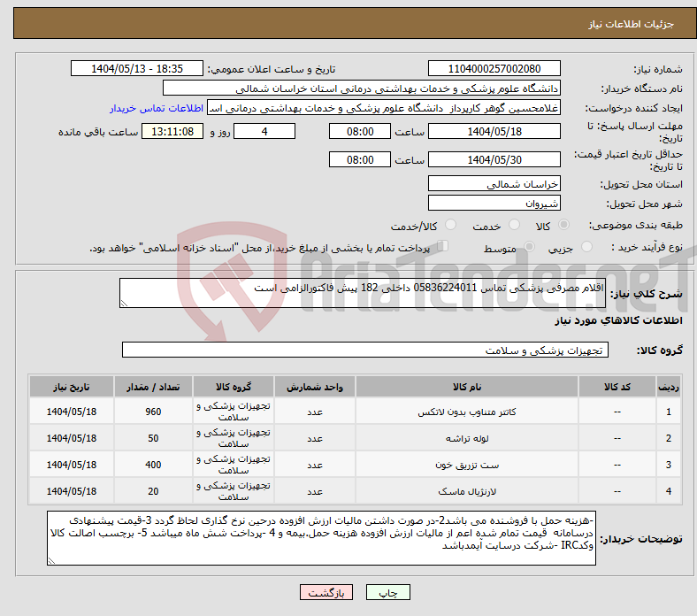Click the response deadline time field 08:00
Screen dimensions: 697x616
coord(360,131)
